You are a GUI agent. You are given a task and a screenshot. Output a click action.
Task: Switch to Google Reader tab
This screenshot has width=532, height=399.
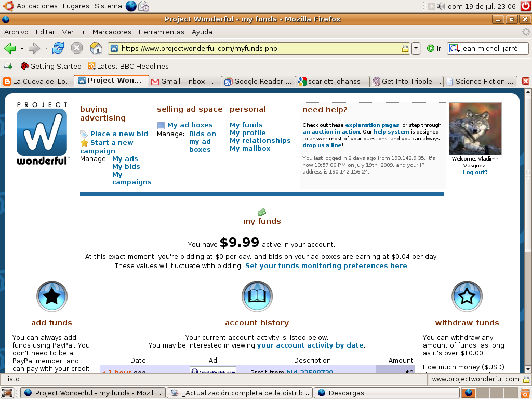[x=259, y=82]
